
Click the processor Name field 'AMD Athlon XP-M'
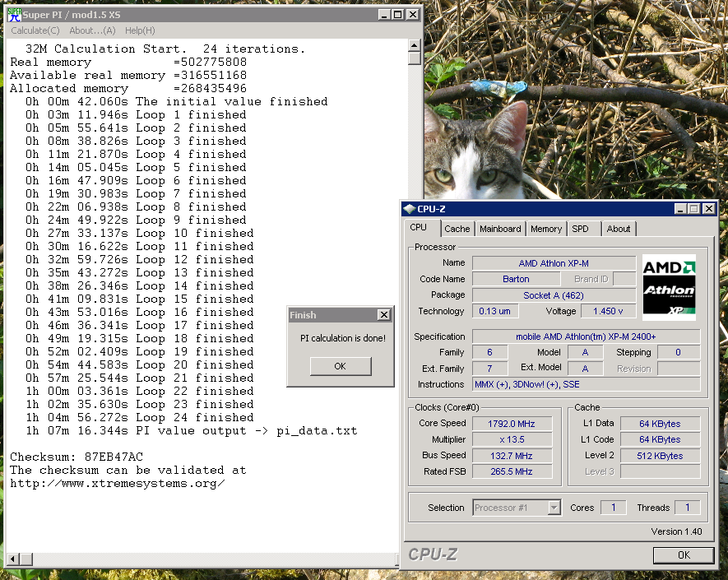click(554, 263)
